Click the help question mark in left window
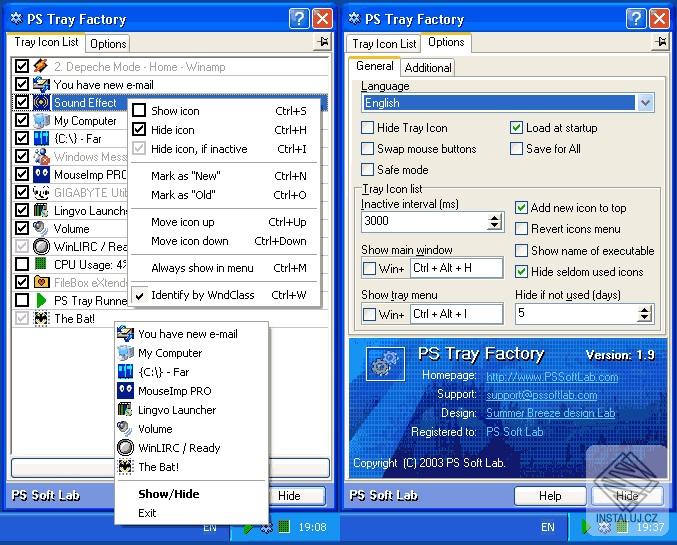Screen dimensions: 677x545 (299, 19)
